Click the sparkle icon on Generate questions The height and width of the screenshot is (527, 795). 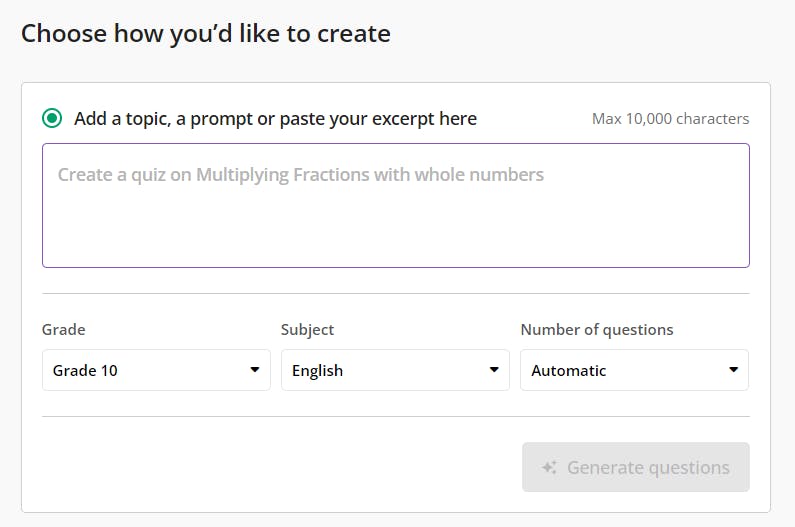pyautogui.click(x=549, y=467)
